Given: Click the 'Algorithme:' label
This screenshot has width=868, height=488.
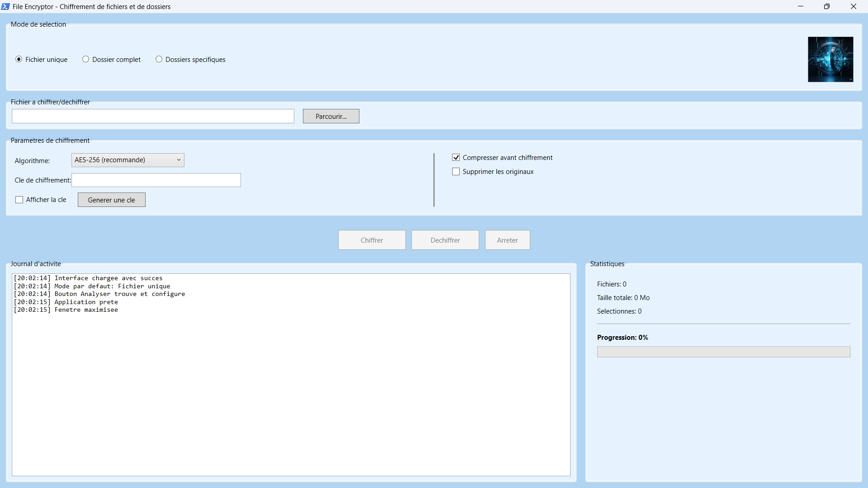Looking at the screenshot, I should pyautogui.click(x=32, y=161).
